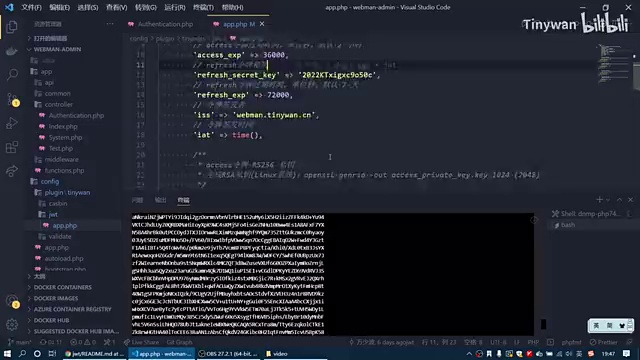Open the controller folder in explorer

[x=58, y=104]
